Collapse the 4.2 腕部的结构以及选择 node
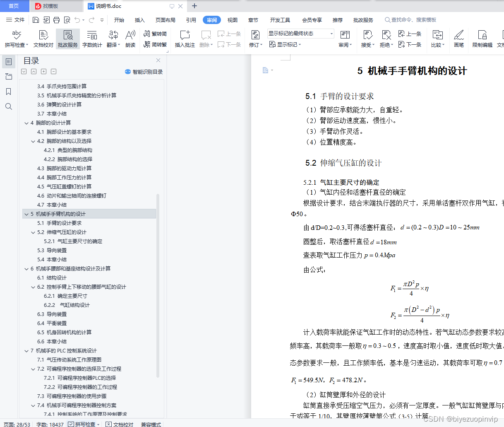 click(x=33, y=141)
